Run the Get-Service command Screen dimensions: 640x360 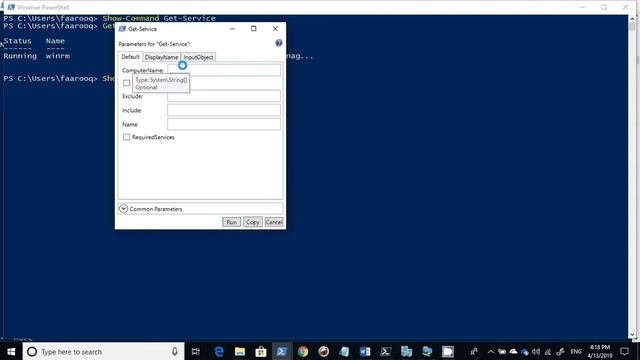pos(231,222)
